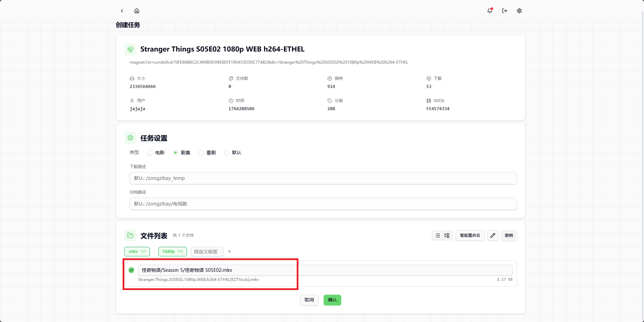Image resolution: width=644 pixels, height=322 pixels.
Task: Switch file list to list view
Action: point(438,235)
